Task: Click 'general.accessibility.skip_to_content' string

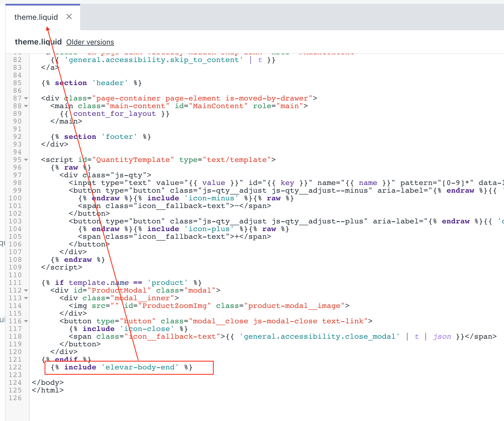Action: pos(154,60)
